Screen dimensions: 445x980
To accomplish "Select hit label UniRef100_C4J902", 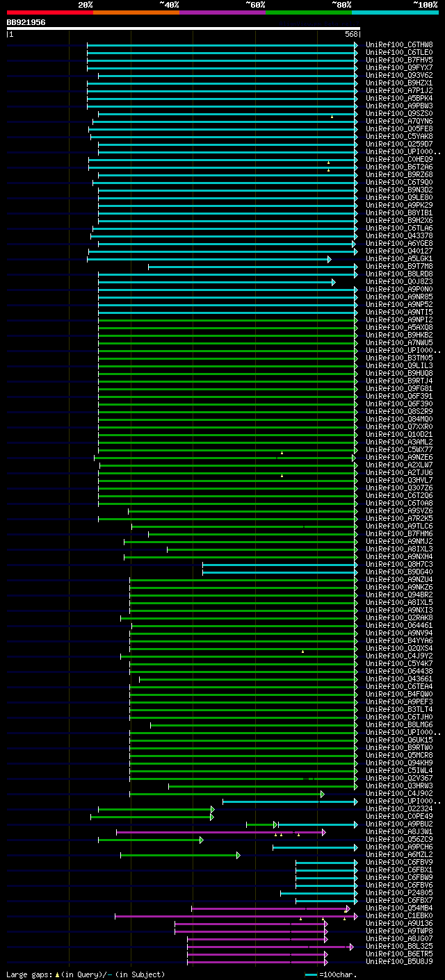I will click(x=399, y=793).
